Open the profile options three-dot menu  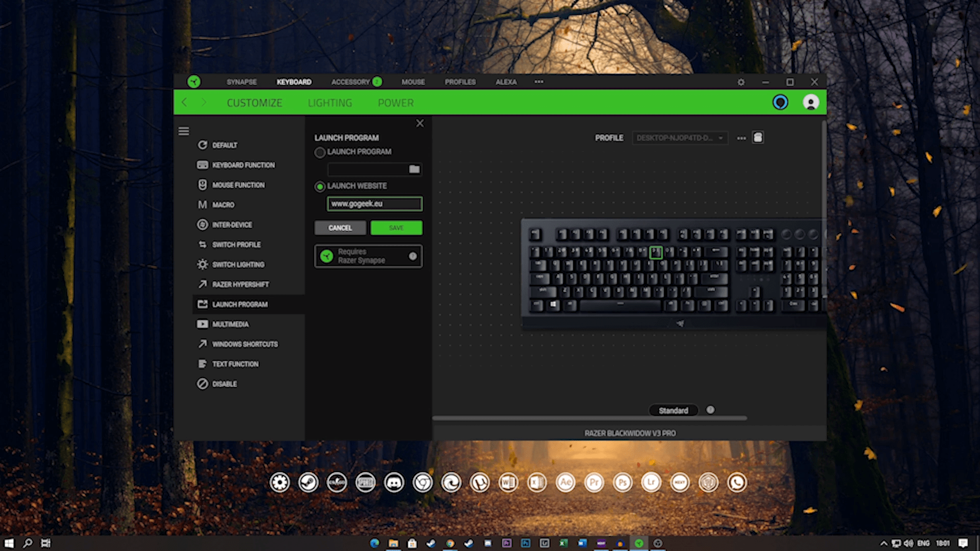click(x=742, y=138)
